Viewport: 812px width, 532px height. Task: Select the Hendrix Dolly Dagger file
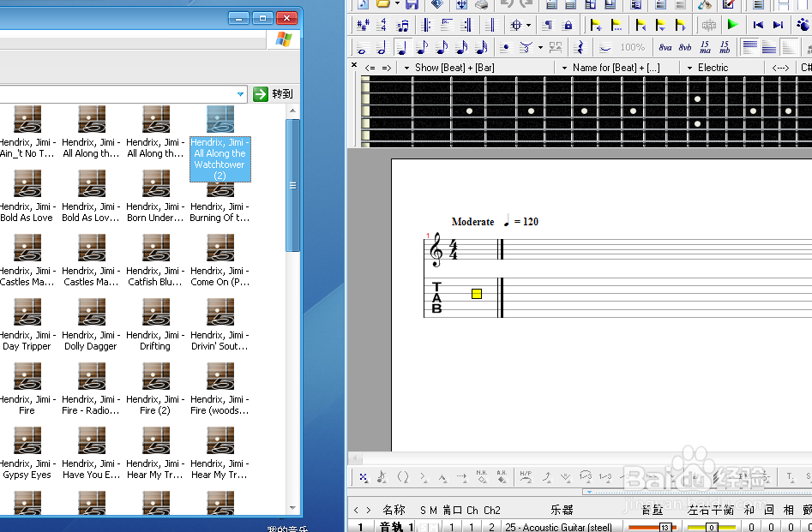[91, 325]
